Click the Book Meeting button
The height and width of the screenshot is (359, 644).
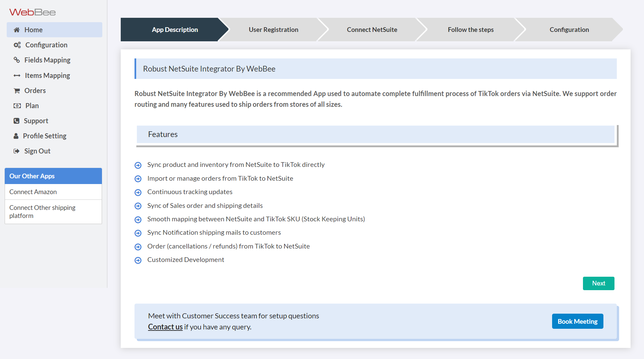point(577,321)
